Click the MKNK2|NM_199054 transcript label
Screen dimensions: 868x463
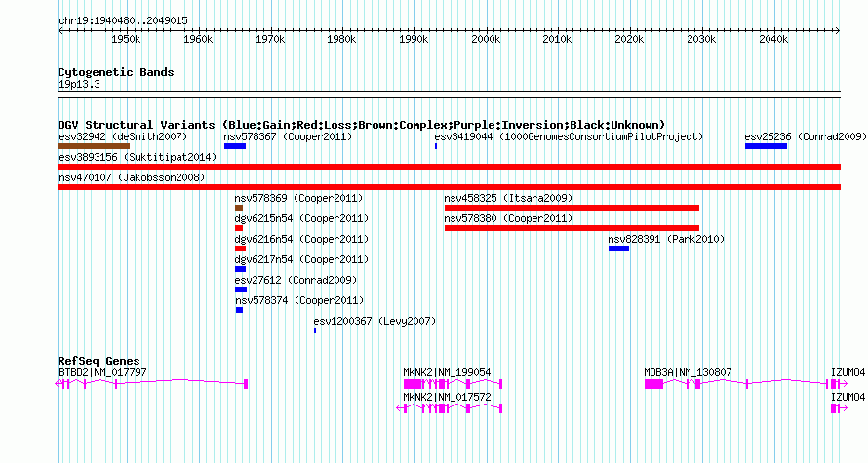click(x=448, y=372)
